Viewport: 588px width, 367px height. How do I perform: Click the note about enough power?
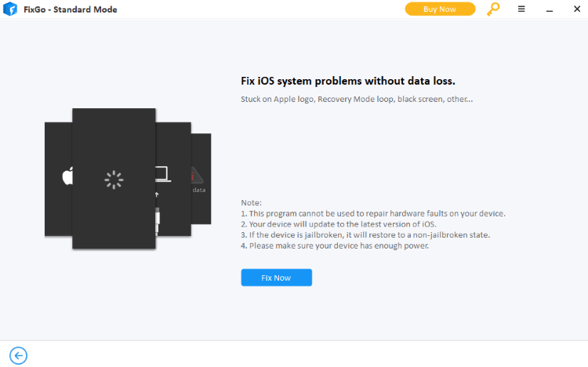[x=335, y=245]
